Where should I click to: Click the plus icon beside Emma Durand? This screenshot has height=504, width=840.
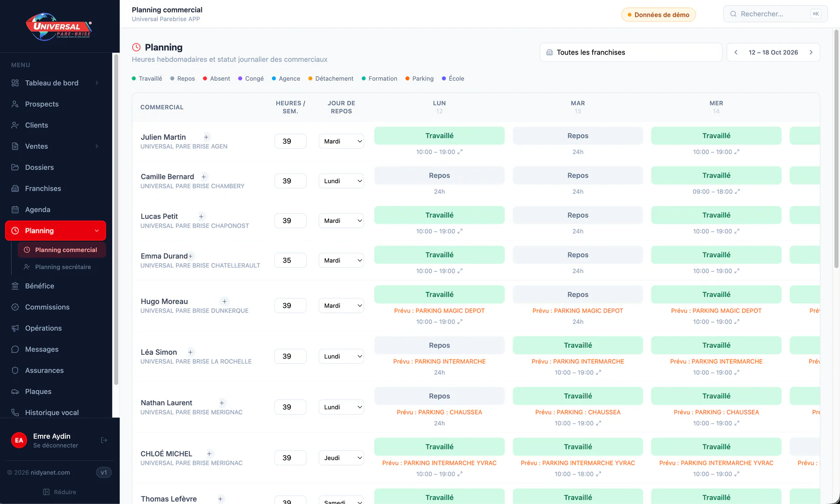pos(190,256)
